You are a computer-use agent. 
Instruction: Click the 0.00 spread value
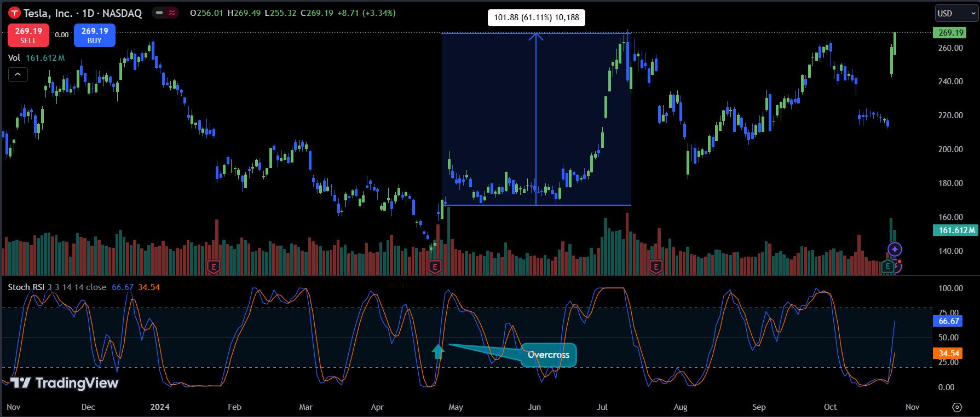tap(62, 34)
